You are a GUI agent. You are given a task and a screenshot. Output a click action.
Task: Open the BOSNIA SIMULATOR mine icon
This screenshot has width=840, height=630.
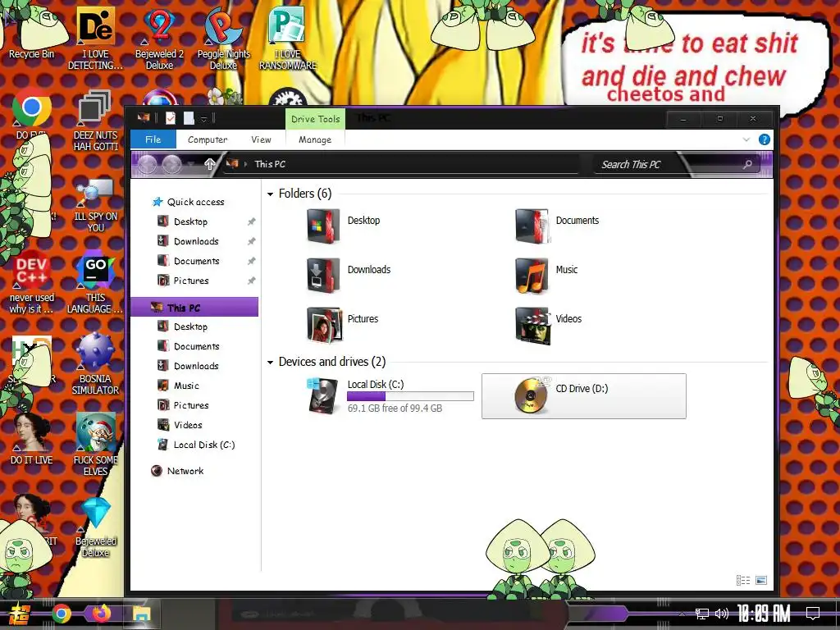(95, 364)
